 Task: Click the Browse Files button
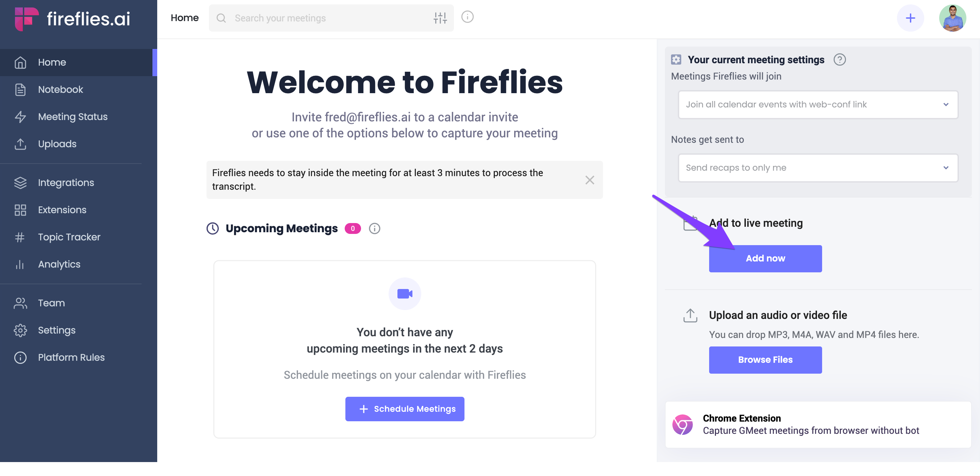tap(765, 359)
